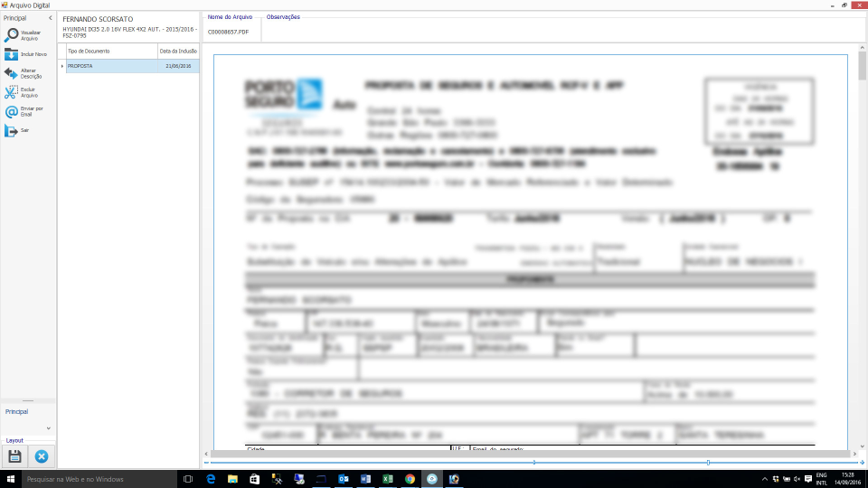Switch to Observações tab

283,17
